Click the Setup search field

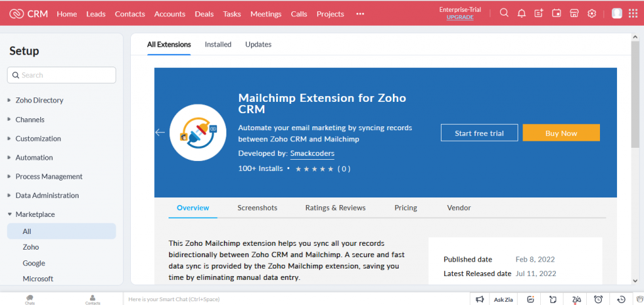point(62,75)
